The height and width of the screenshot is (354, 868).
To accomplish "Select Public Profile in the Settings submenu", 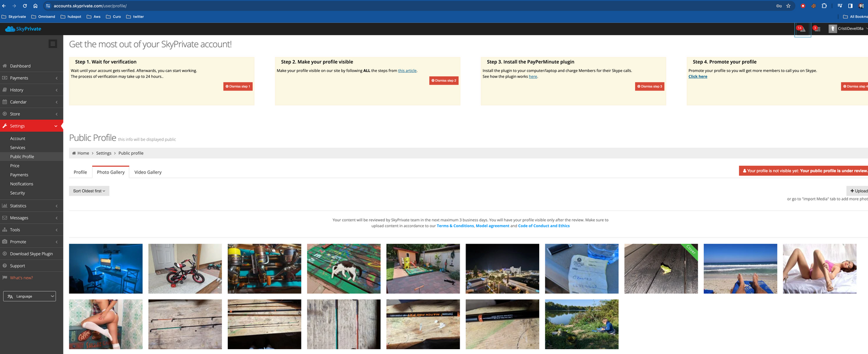I will point(22,157).
